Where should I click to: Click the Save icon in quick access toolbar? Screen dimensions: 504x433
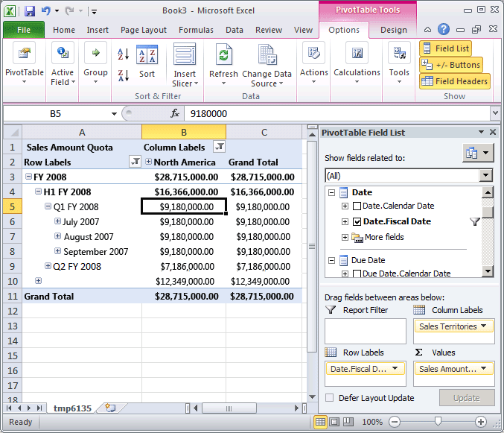click(30, 11)
